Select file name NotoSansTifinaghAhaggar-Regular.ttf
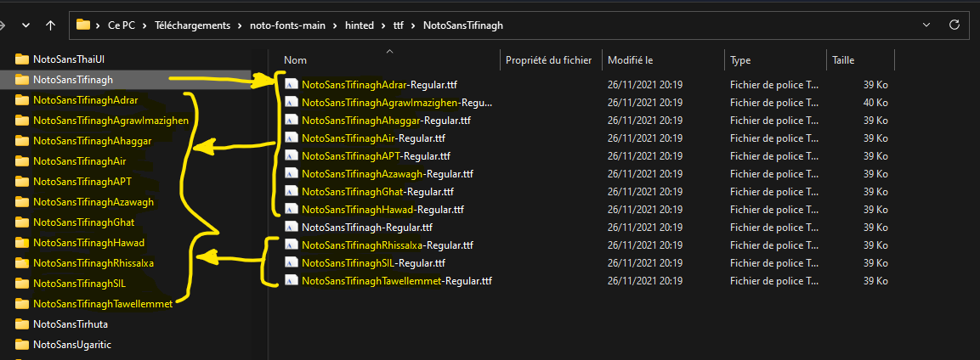 tap(386, 120)
